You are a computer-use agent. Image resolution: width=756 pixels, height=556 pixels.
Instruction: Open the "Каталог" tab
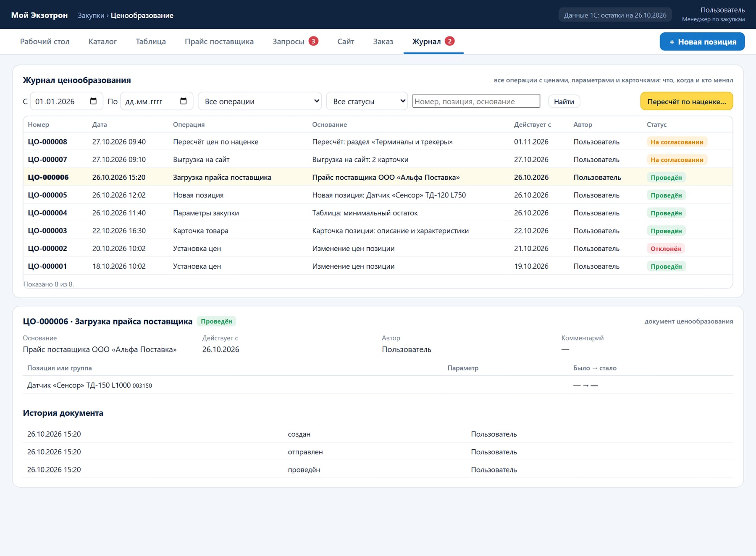[x=102, y=42]
